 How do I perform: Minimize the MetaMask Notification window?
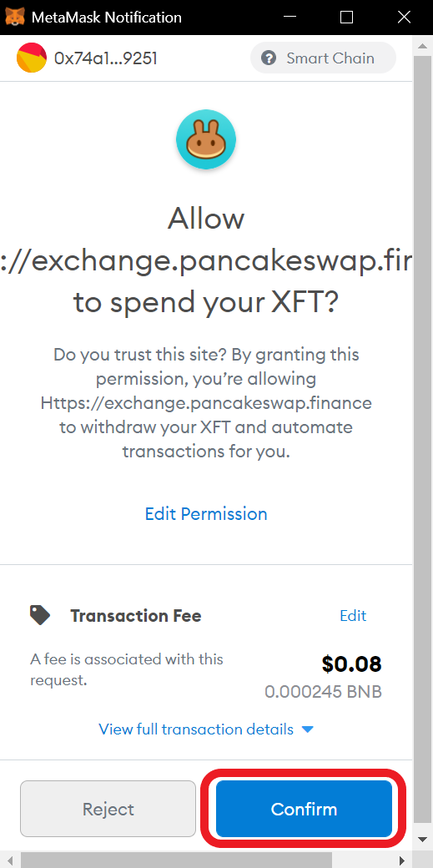pos(289,18)
